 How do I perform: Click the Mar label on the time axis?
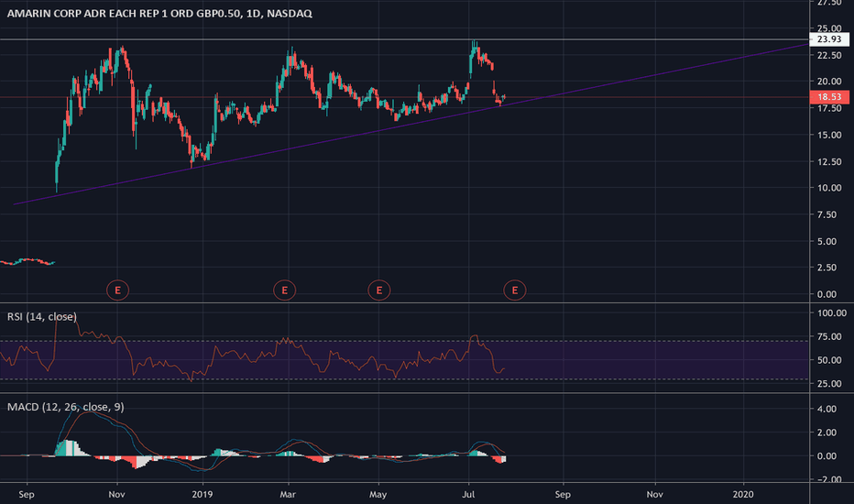288,495
